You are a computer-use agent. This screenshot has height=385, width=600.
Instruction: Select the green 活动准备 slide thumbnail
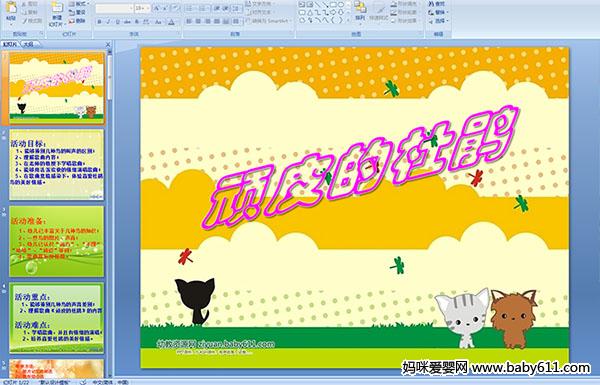56,241
